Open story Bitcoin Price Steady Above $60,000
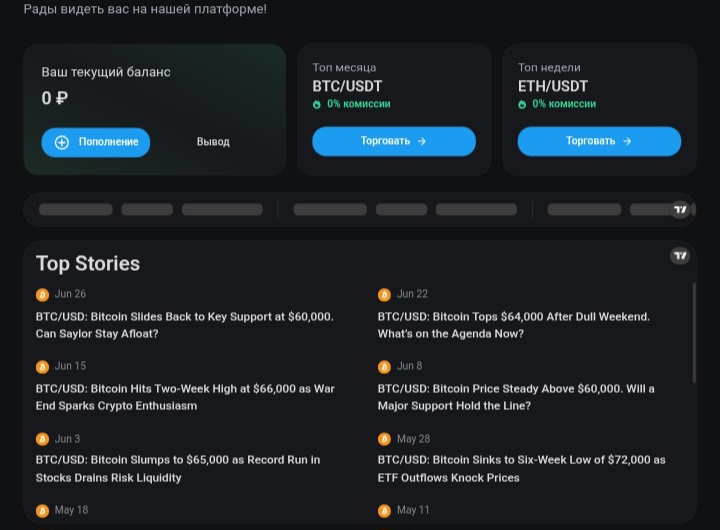This screenshot has width=720, height=530. pos(516,397)
